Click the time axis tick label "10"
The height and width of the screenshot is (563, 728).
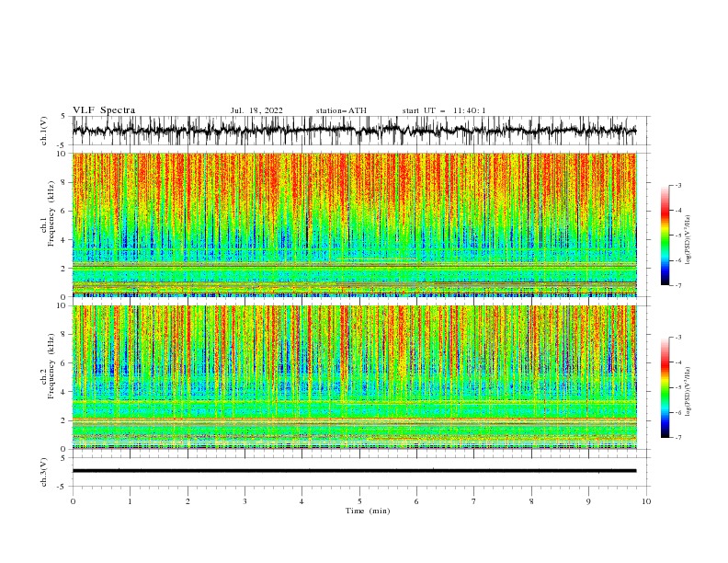646,501
